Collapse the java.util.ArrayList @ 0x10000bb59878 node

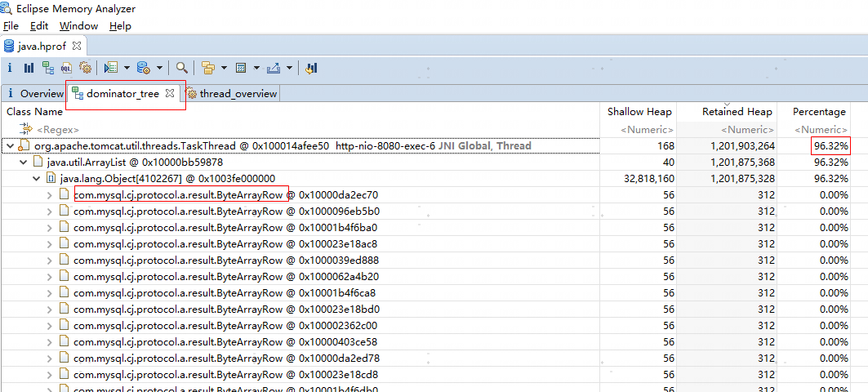[x=23, y=163]
